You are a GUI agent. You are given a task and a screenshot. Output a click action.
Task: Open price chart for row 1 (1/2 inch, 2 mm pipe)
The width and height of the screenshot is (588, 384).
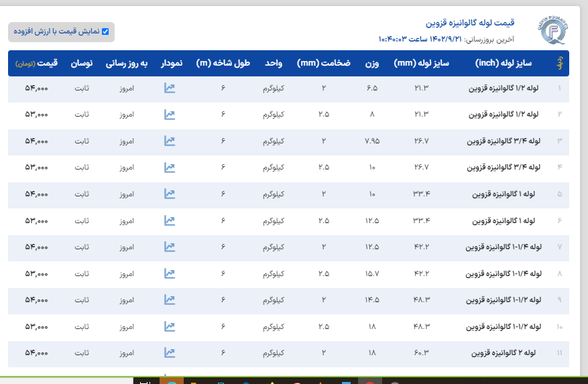click(x=170, y=88)
